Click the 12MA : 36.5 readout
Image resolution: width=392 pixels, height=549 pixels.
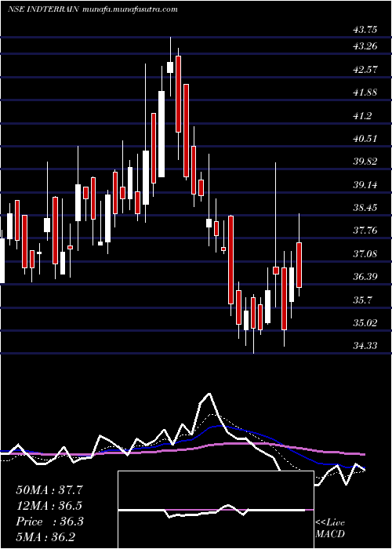[x=49, y=506]
